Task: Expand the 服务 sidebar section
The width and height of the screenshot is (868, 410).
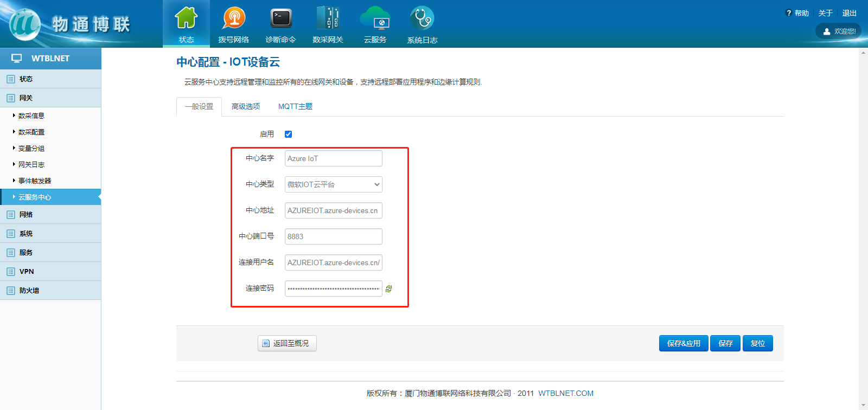Action: [x=50, y=252]
